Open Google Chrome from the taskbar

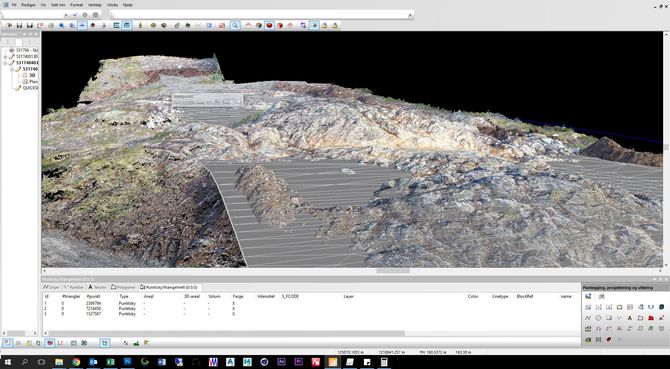(76, 362)
